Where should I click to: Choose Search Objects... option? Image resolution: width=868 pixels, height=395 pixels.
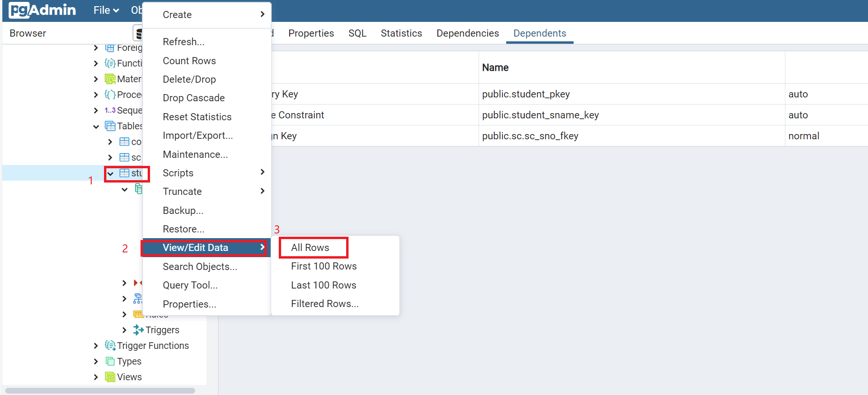[207, 267]
